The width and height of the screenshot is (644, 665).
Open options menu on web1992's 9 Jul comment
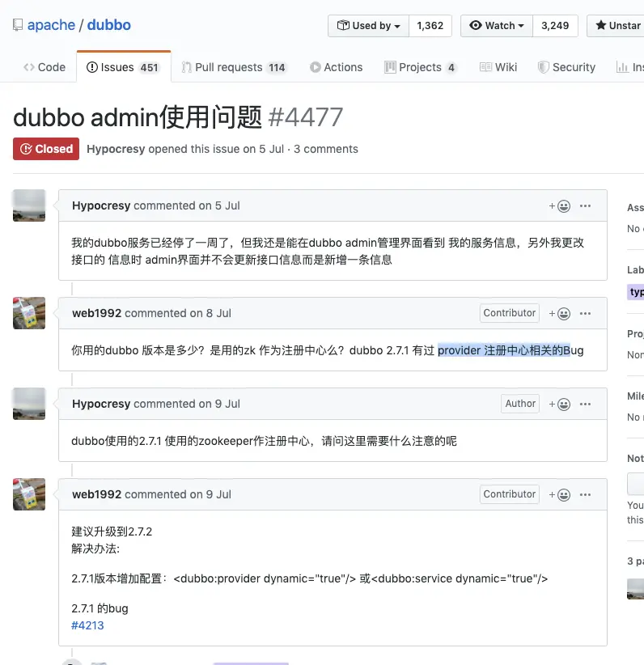point(585,495)
